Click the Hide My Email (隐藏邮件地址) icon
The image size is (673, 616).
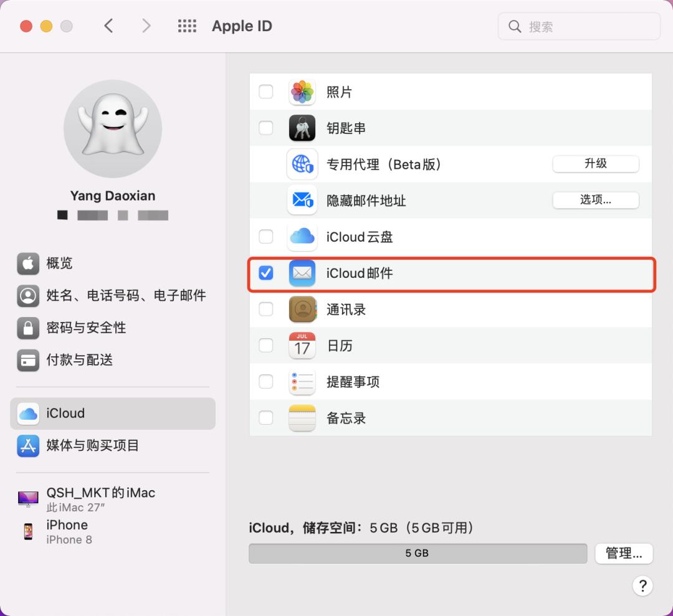pyautogui.click(x=302, y=200)
